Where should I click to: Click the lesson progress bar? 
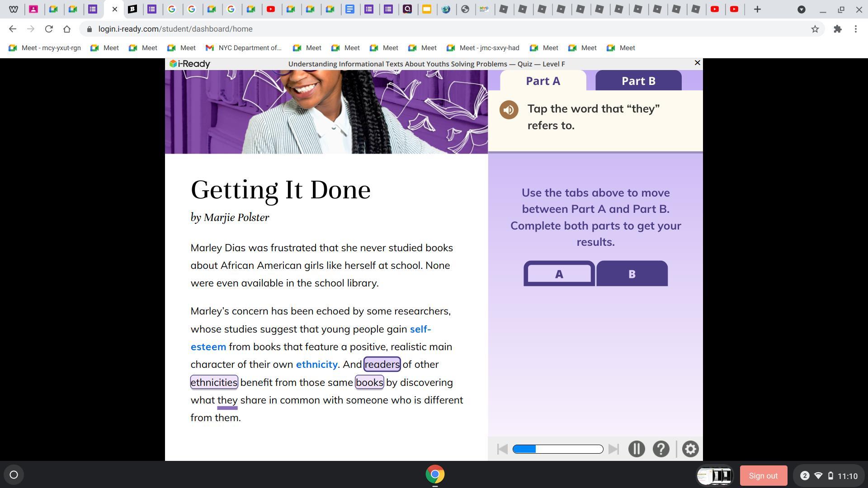click(x=557, y=449)
